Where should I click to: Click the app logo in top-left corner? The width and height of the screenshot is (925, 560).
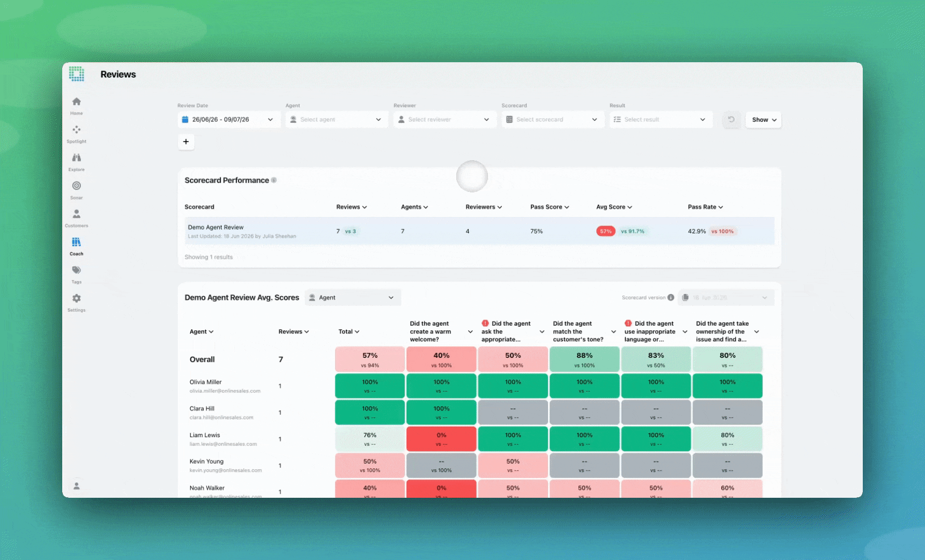[77, 74]
